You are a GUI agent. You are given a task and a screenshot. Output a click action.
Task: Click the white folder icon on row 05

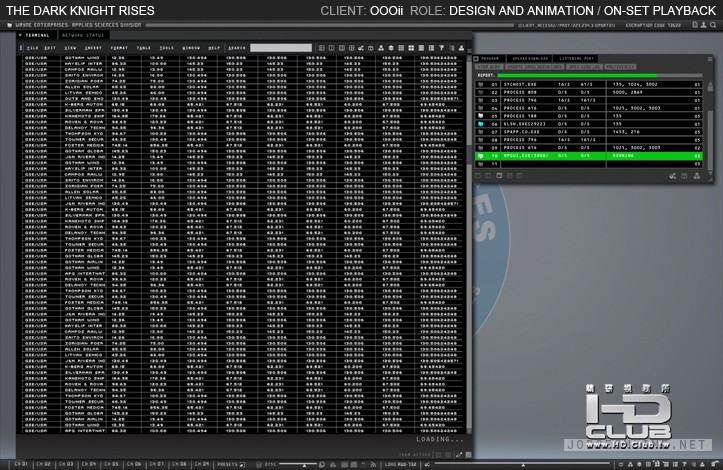[481, 116]
